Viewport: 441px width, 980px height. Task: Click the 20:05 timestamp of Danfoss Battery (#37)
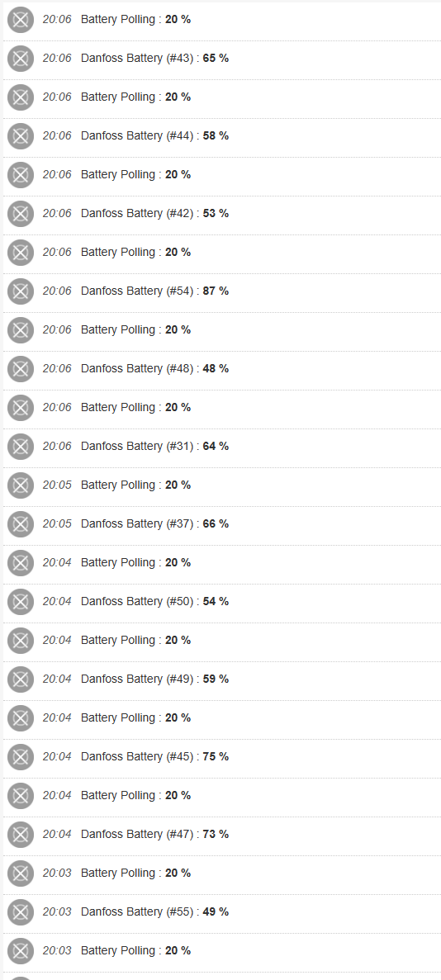57,523
